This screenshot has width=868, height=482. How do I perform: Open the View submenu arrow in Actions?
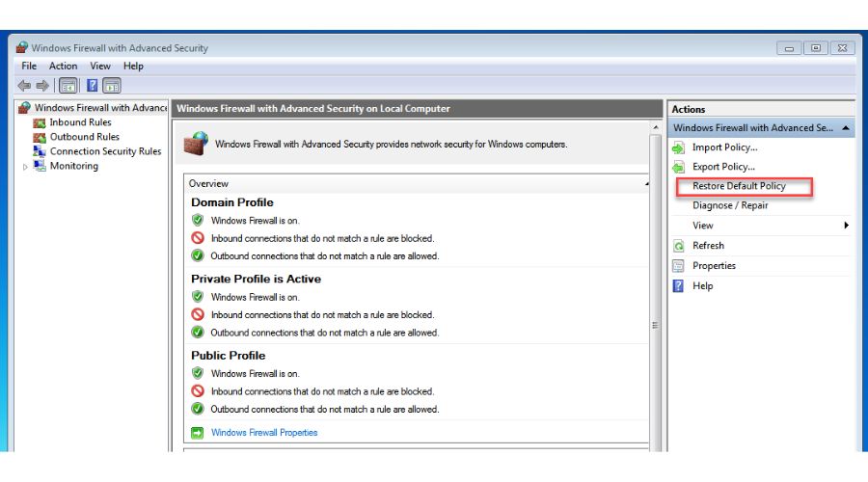(x=846, y=226)
